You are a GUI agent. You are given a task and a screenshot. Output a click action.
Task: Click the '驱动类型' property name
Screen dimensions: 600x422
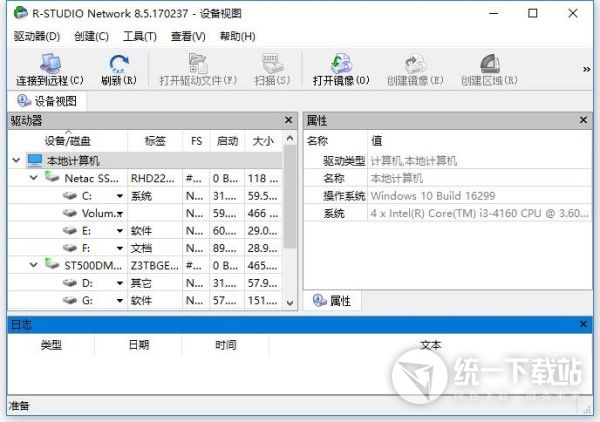(x=344, y=161)
